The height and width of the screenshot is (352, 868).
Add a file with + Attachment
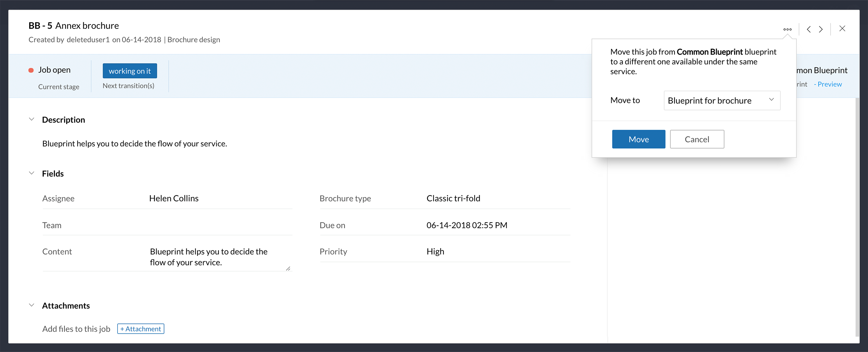140,329
